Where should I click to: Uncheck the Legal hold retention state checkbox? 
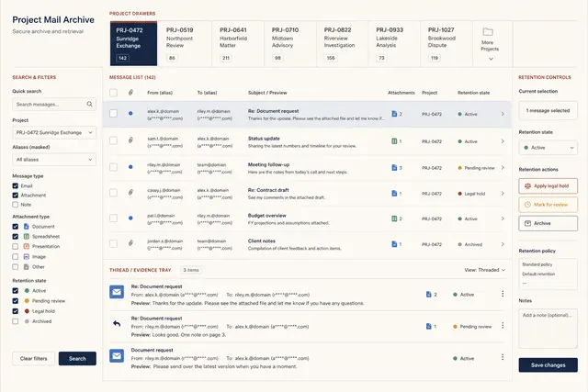[16, 311]
